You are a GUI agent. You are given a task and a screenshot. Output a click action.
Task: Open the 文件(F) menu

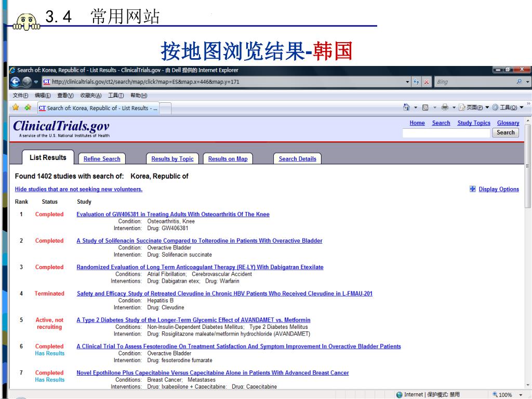click(20, 96)
